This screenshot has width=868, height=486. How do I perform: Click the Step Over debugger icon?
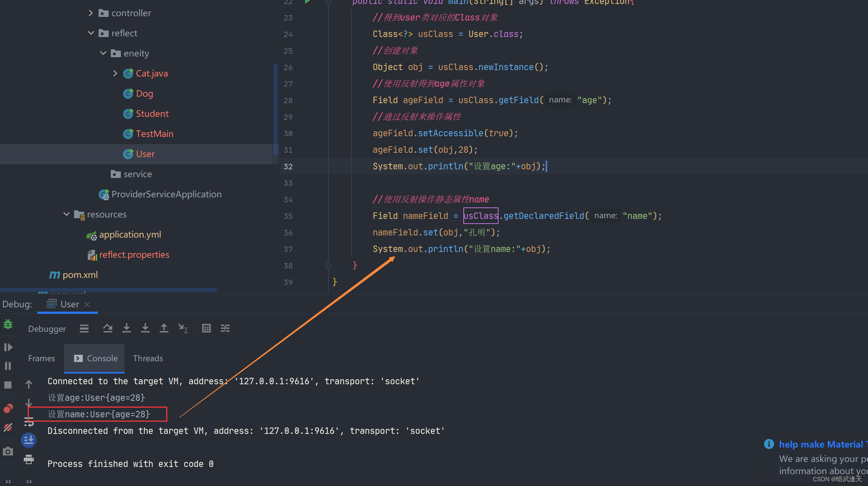108,328
